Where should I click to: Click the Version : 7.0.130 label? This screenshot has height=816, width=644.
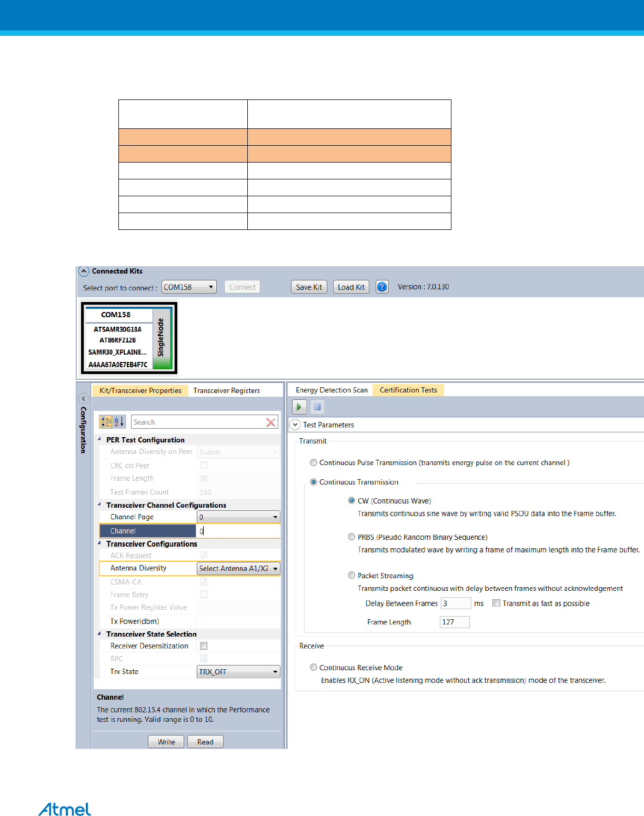click(424, 287)
